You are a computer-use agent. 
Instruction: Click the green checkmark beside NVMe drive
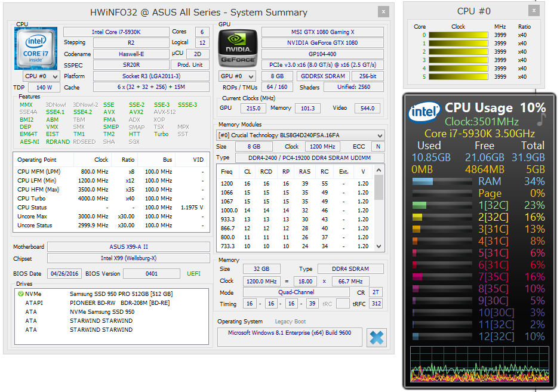(x=21, y=294)
